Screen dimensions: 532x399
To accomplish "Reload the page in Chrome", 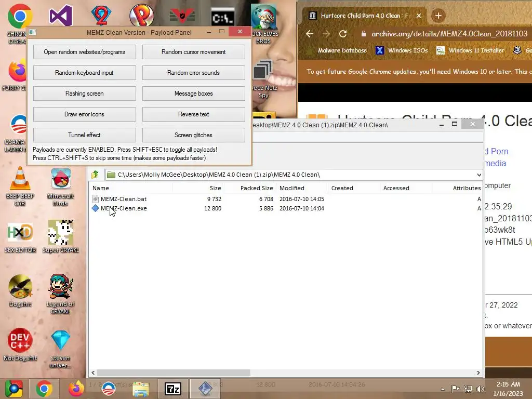I will pyautogui.click(x=343, y=34).
